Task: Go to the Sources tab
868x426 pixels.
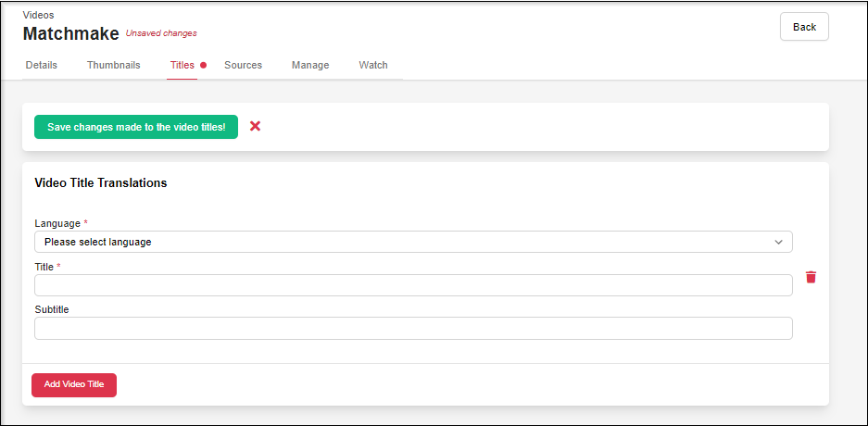Action: coord(243,66)
